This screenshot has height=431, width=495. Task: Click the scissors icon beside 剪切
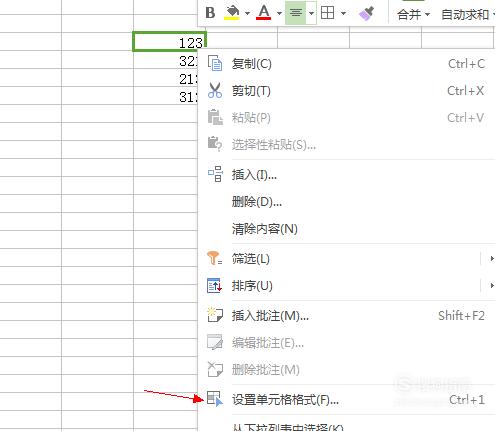(215, 90)
